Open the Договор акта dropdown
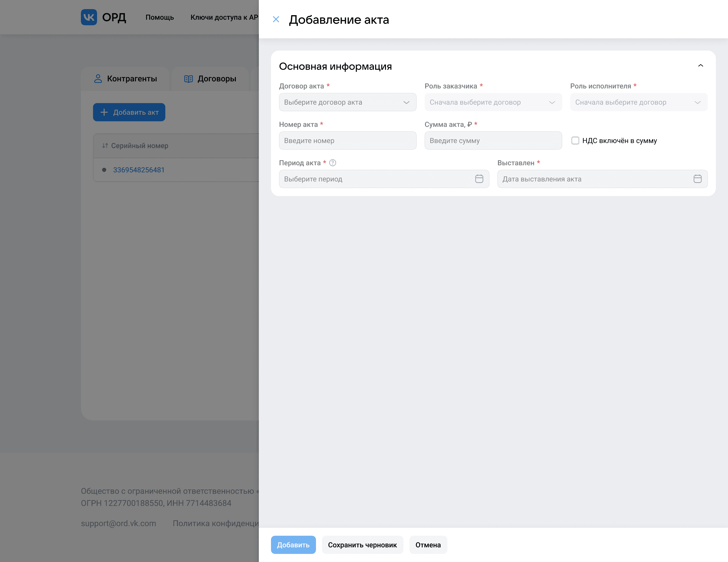728x562 pixels. (347, 102)
